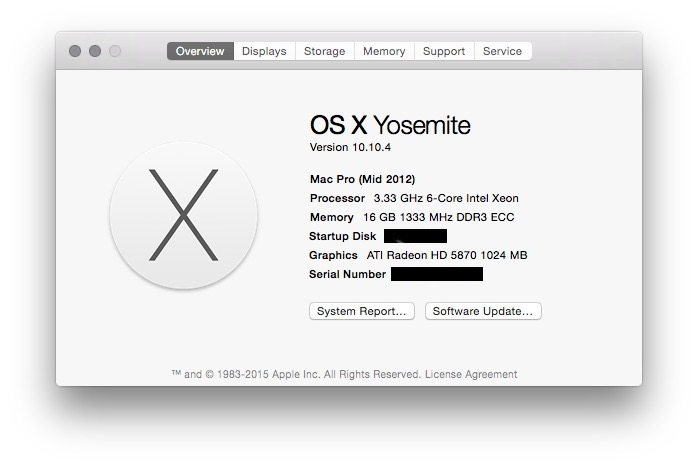The image size is (698, 466).
Task: Click the 'Mac Pro (Mid 2012)' text
Action: (x=362, y=179)
